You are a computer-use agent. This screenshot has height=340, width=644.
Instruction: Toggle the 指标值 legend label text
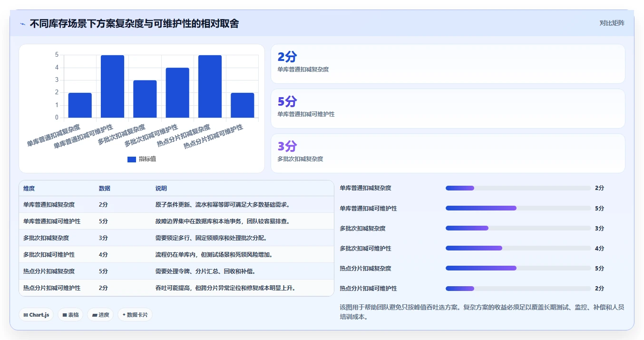coord(147,159)
